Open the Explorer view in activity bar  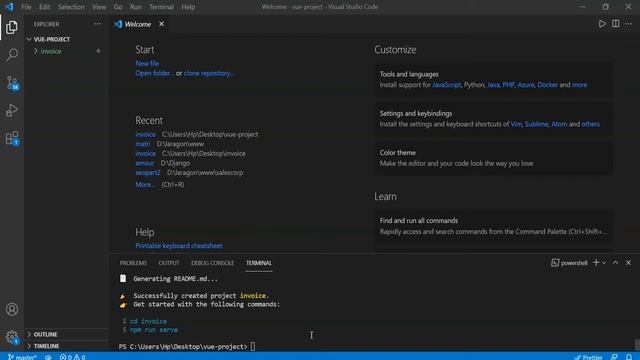12,27
